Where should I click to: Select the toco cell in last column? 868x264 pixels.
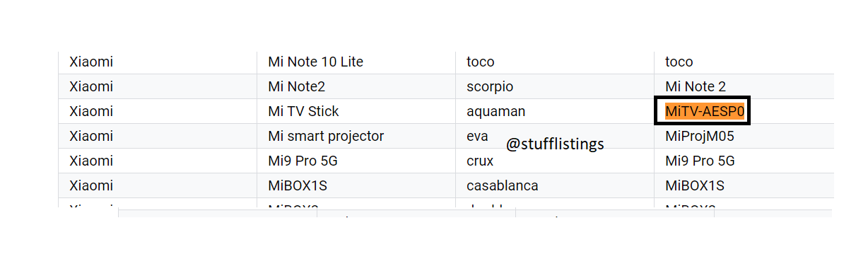click(744, 62)
